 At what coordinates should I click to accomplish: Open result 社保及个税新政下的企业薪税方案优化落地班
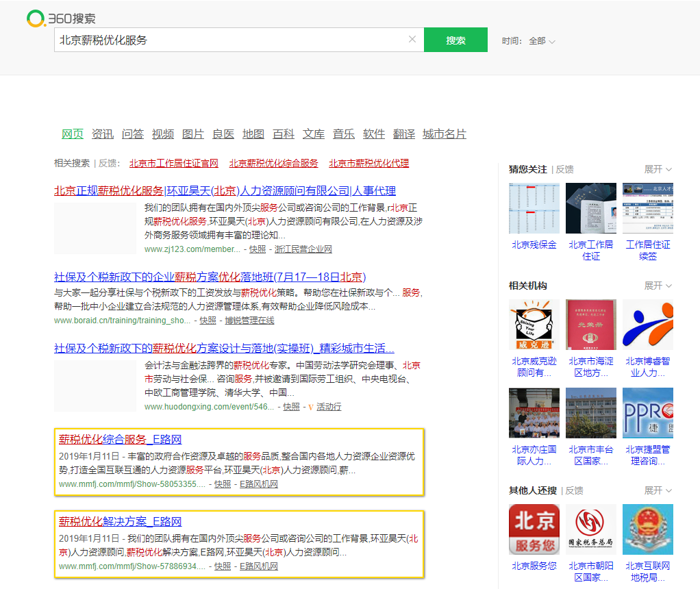click(x=210, y=277)
